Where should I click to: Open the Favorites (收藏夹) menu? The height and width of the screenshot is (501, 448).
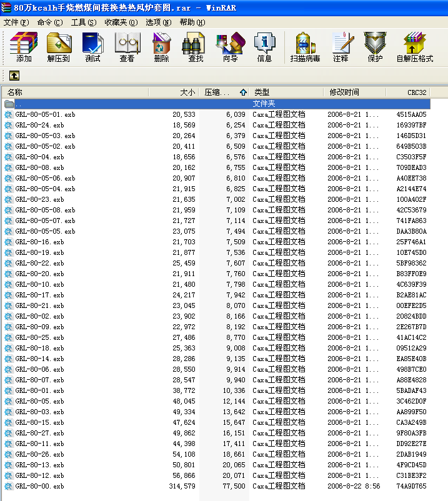pyautogui.click(x=121, y=22)
